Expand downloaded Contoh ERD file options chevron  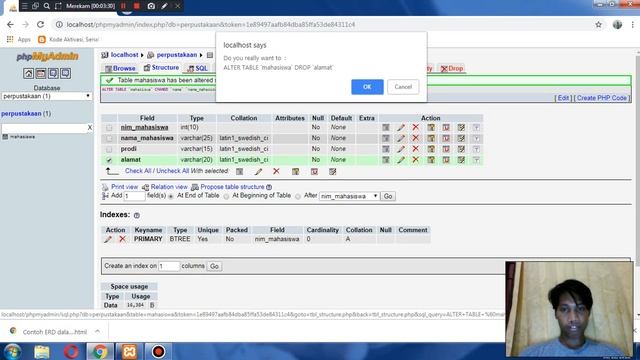click(x=97, y=331)
